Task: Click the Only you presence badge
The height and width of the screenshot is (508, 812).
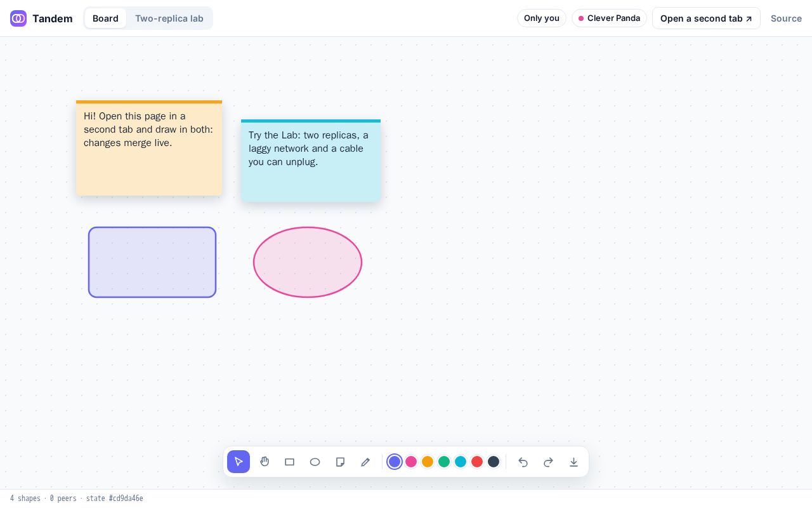Action: [x=542, y=18]
